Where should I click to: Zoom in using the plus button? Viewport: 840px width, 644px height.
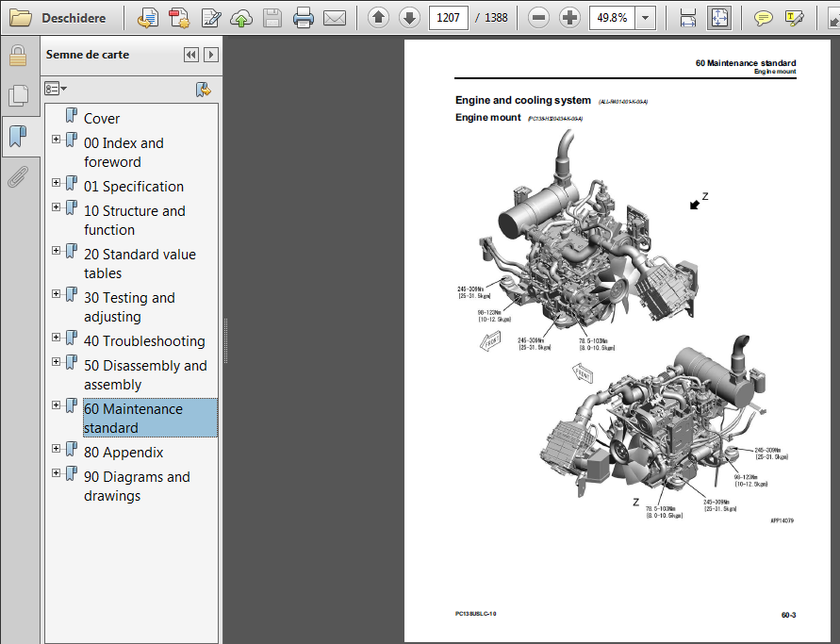tap(569, 17)
